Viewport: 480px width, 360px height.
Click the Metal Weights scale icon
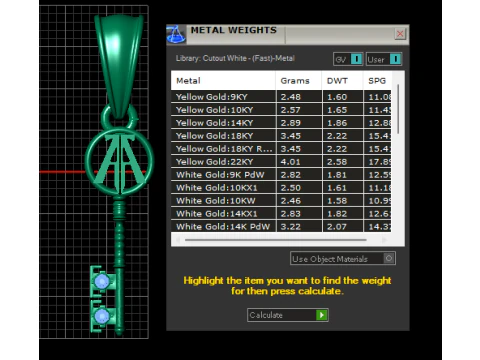176,34
